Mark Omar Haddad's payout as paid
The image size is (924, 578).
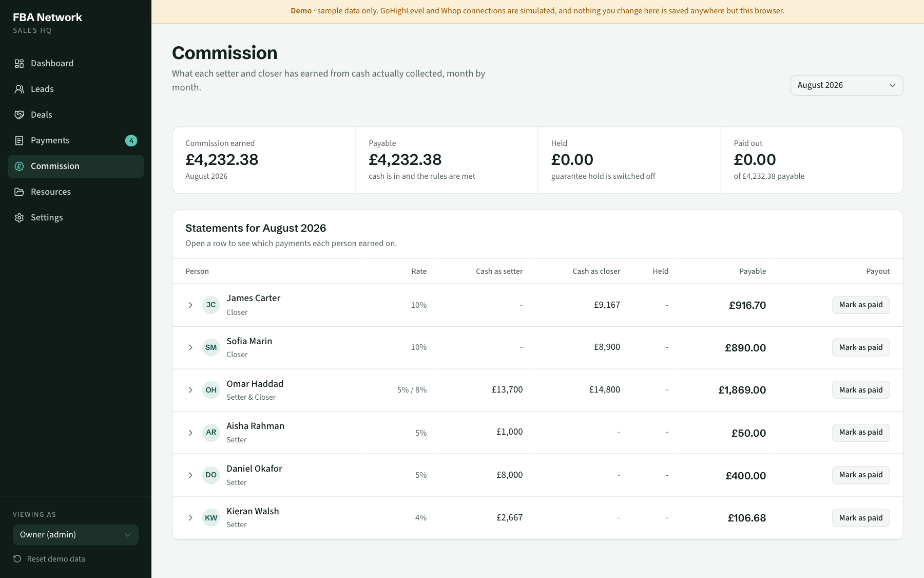click(x=861, y=390)
